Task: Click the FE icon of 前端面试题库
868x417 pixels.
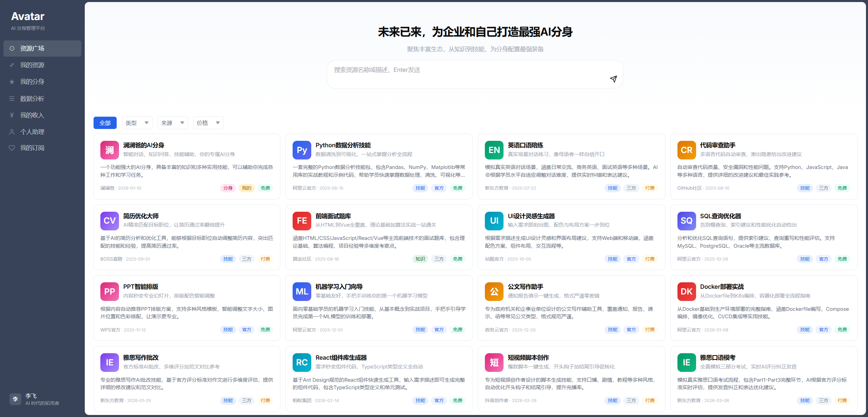Action: click(302, 221)
